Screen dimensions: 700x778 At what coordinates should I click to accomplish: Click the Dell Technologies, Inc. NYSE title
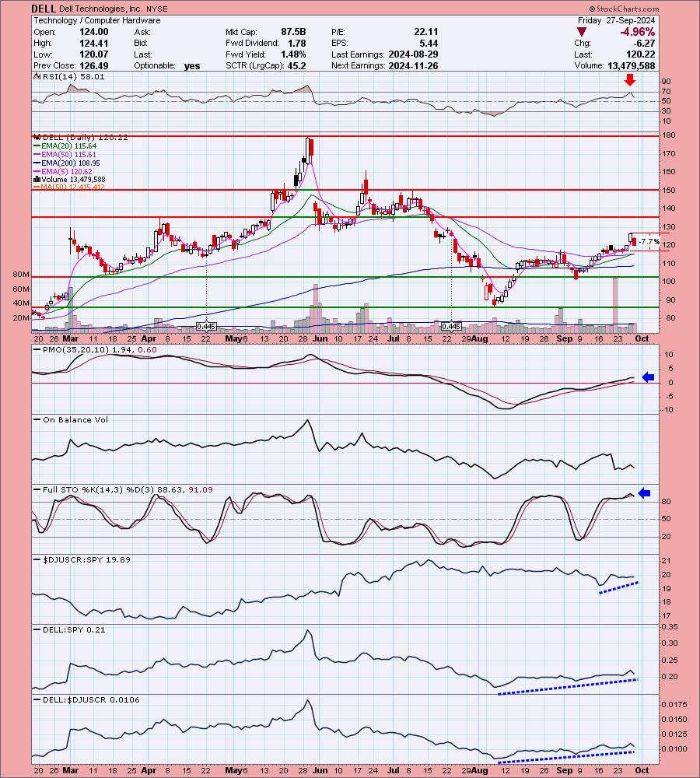[x=114, y=9]
